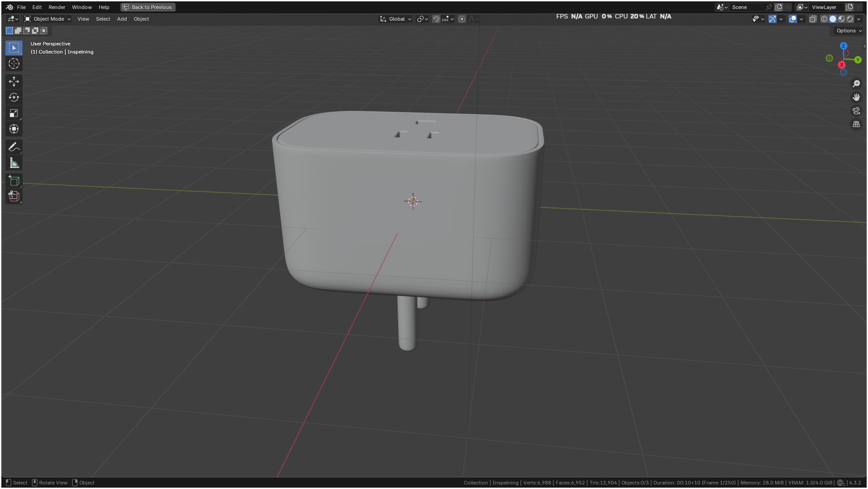The image size is (868, 489).
Task: Toggle snapping magnet on
Action: pyautogui.click(x=436, y=19)
